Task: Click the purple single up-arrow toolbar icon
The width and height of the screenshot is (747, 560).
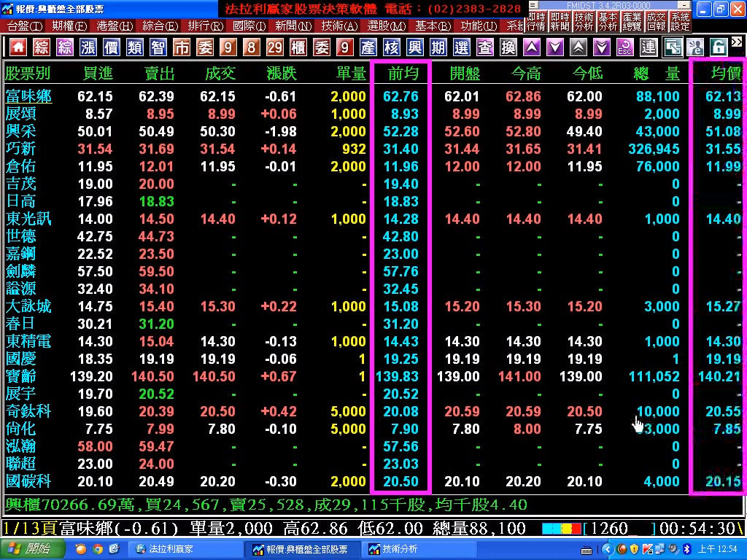Action: [533, 47]
